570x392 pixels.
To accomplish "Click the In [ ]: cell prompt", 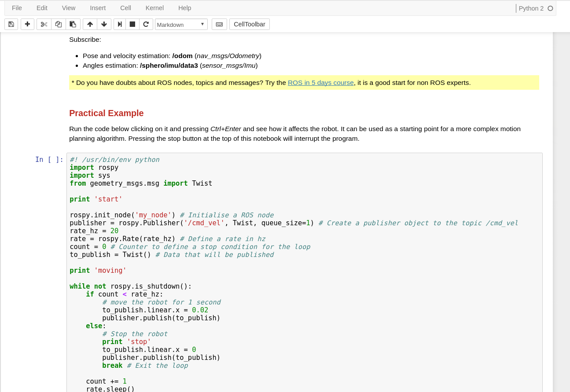I will (49, 160).
